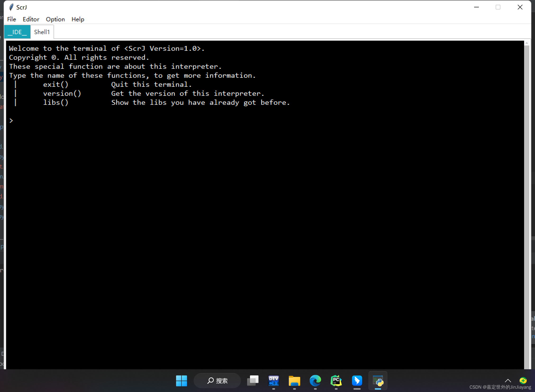
Task: Open the Option menu
Action: point(55,19)
